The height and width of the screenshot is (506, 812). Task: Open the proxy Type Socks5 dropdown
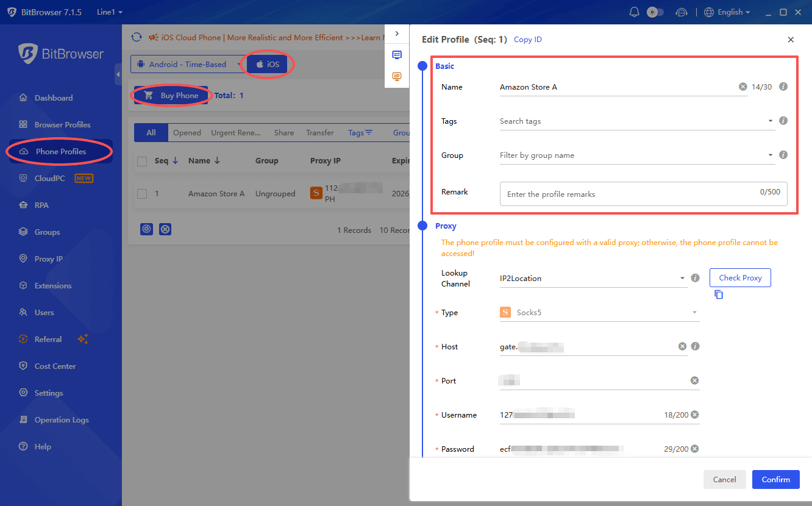[x=599, y=313]
